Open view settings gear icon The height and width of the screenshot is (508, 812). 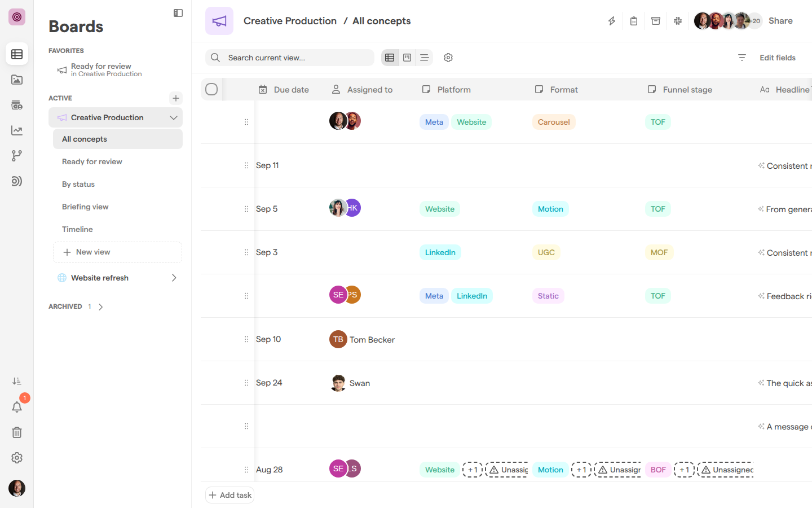448,58
